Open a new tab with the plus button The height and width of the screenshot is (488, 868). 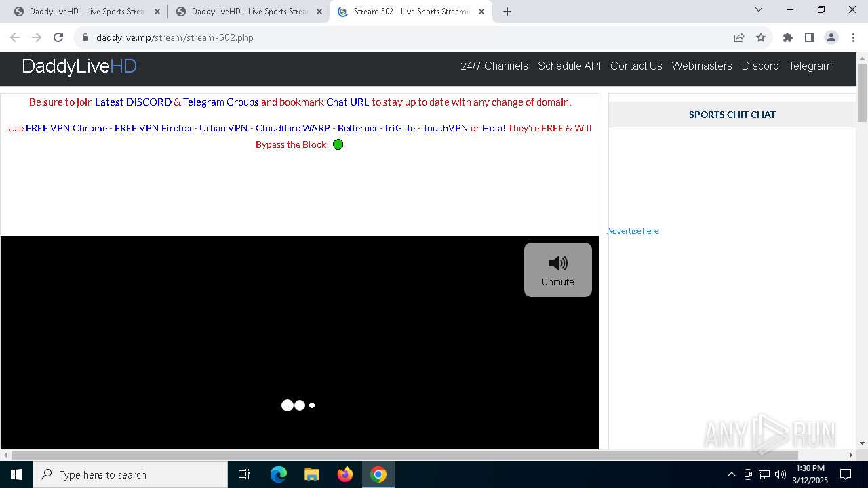point(507,12)
